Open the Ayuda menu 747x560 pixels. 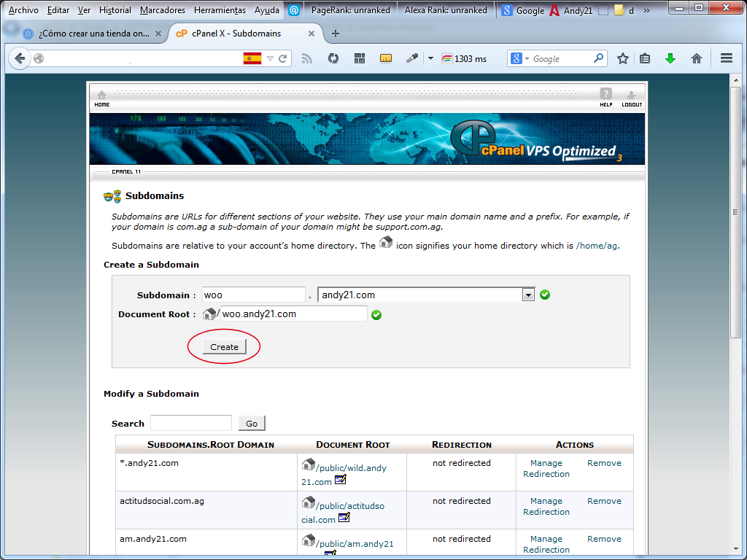[x=267, y=10]
